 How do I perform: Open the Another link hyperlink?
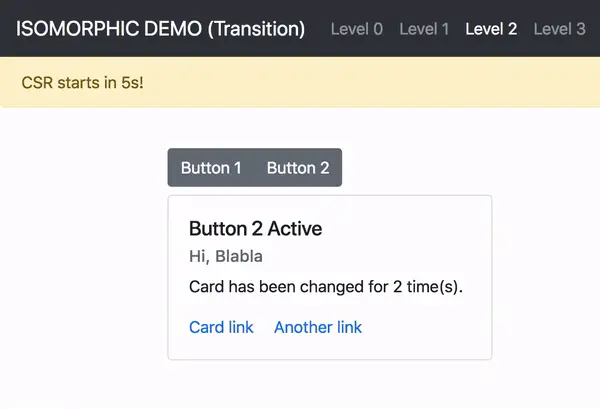click(x=318, y=327)
